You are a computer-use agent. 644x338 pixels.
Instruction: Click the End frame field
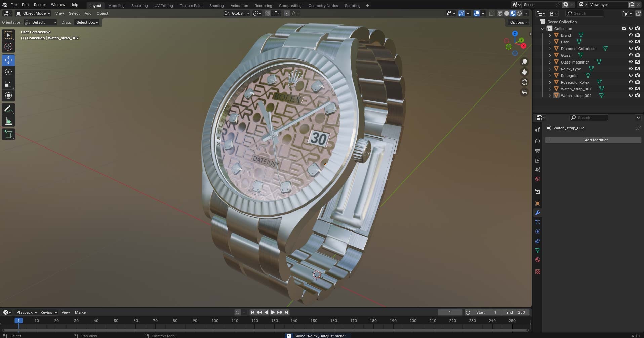coord(515,312)
